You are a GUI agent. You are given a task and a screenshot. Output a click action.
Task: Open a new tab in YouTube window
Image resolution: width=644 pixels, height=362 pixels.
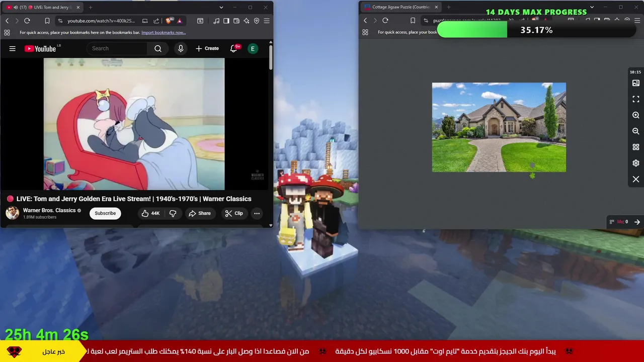pyautogui.click(x=91, y=7)
